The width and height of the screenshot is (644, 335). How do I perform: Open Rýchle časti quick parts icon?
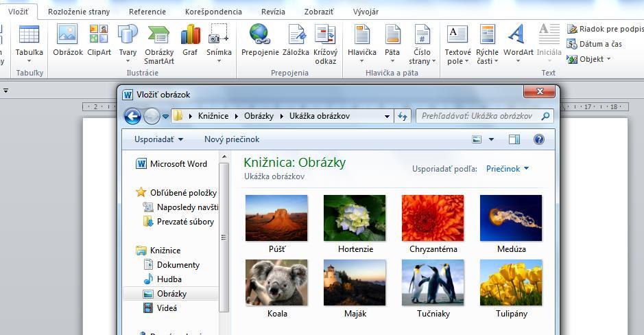tap(487, 34)
